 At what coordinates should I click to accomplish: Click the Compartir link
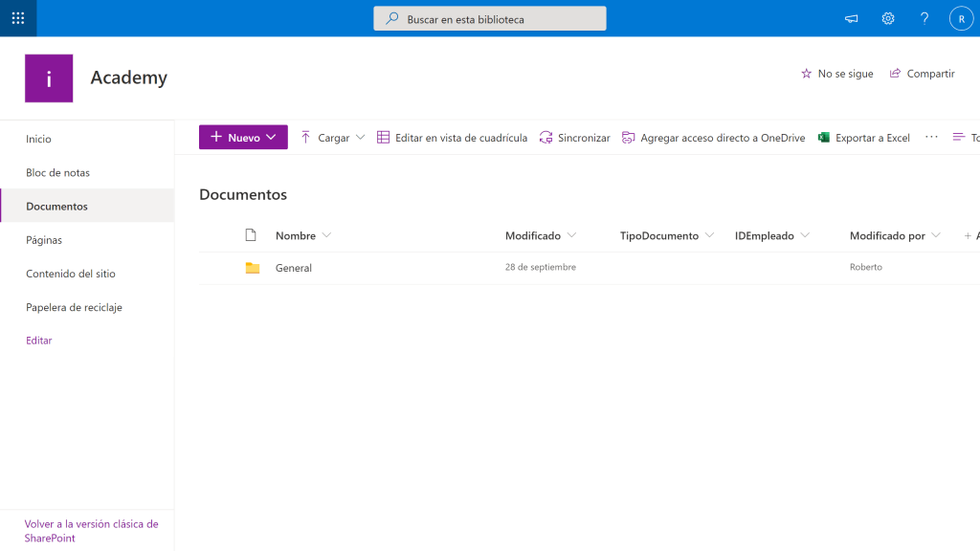[922, 73]
